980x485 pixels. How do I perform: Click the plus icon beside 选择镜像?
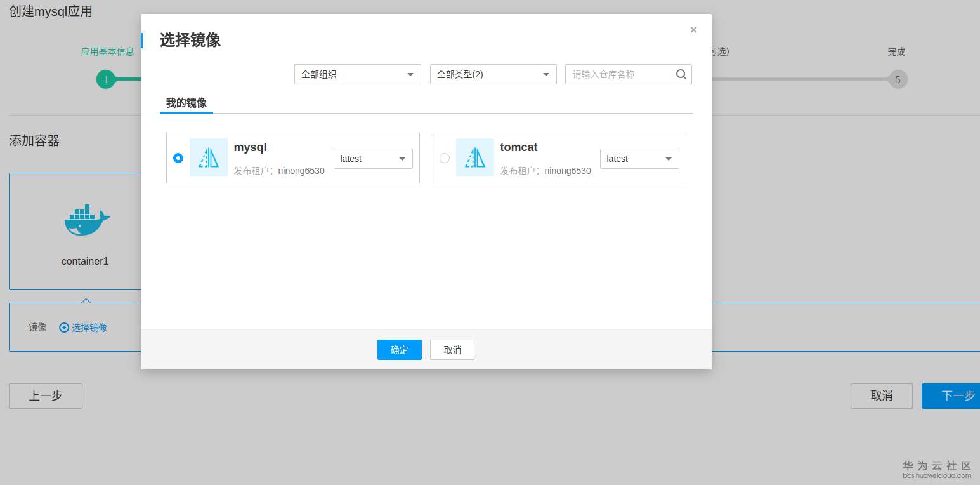point(64,328)
